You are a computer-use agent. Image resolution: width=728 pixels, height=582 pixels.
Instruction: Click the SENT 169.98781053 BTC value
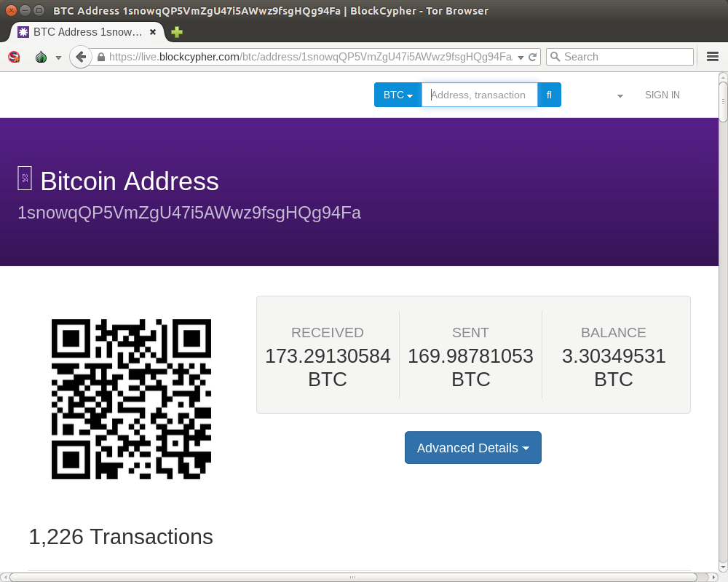pos(471,367)
